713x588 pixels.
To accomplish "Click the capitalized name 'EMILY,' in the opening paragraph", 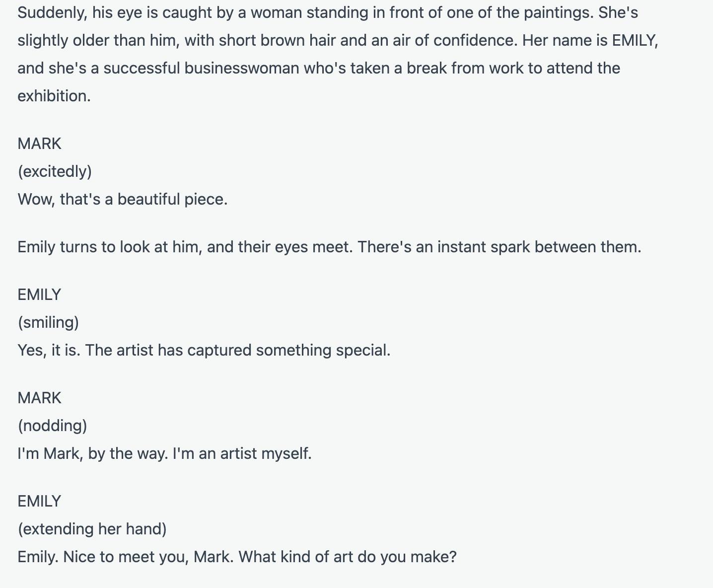I will tap(635, 40).
